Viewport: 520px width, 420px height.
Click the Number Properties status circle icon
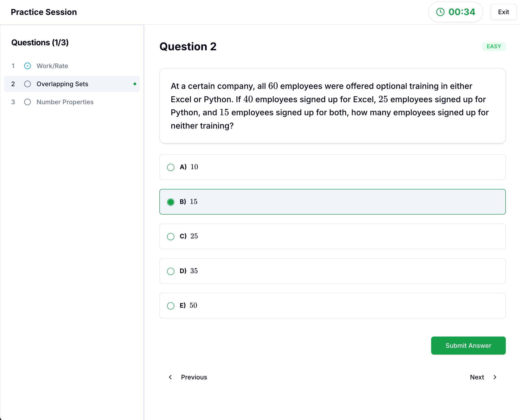[x=28, y=102]
